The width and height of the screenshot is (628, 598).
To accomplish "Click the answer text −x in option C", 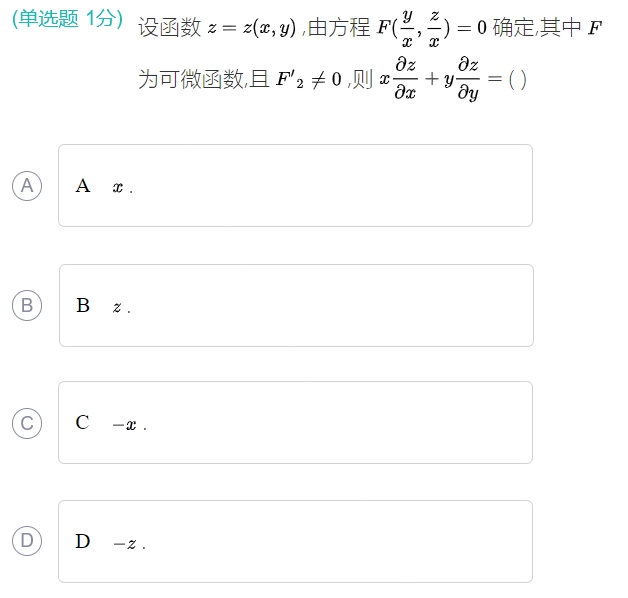I will [x=125, y=425].
